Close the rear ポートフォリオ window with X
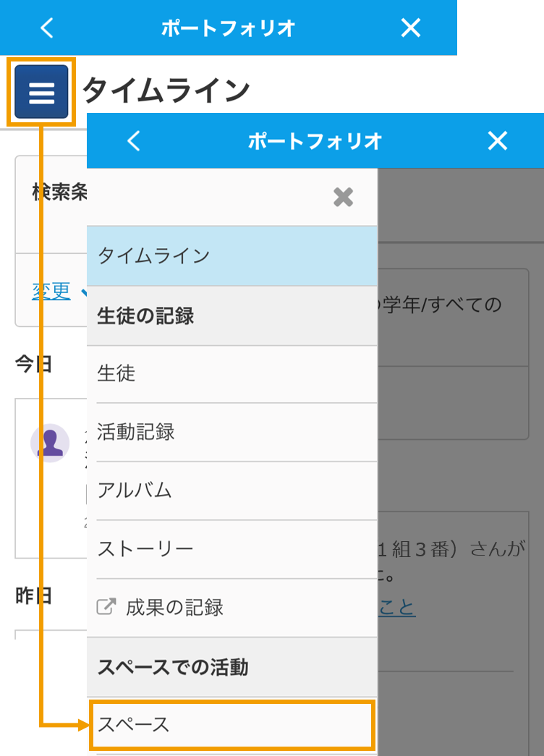Viewport: 544px width, 756px height. [411, 28]
